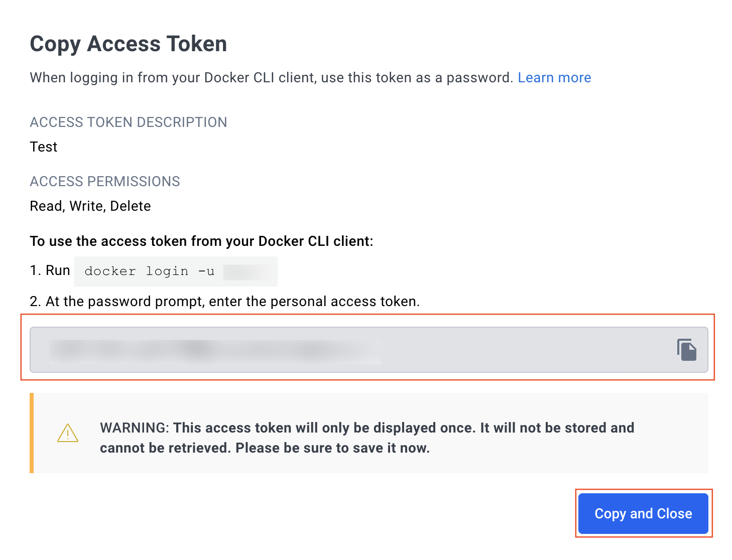Click step 2 password prompt instruction
The image size is (732, 560).
coord(224,302)
